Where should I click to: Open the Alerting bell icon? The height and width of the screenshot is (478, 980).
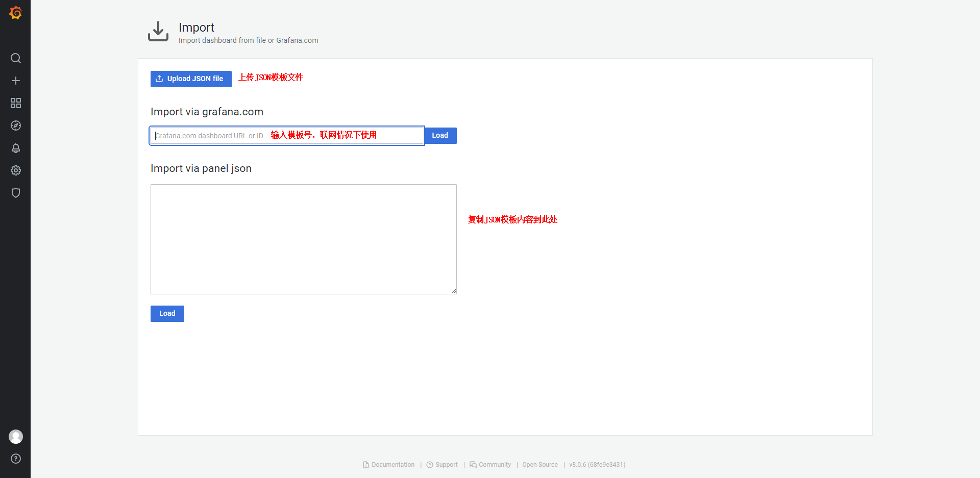point(16,148)
